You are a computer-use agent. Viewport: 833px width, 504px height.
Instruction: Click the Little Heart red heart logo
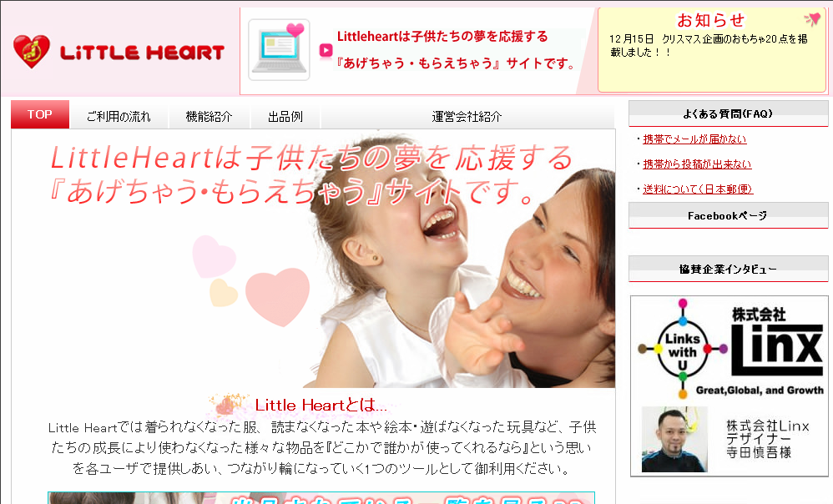(32, 52)
